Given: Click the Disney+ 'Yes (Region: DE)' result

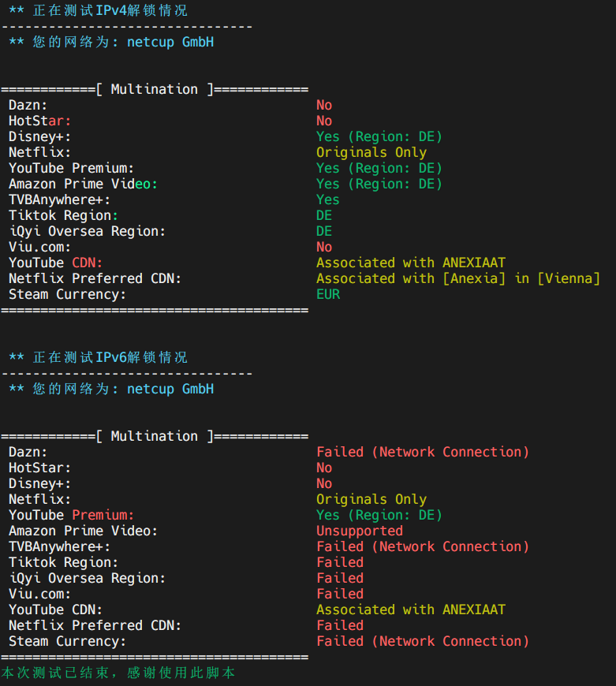Looking at the screenshot, I should tap(379, 137).
